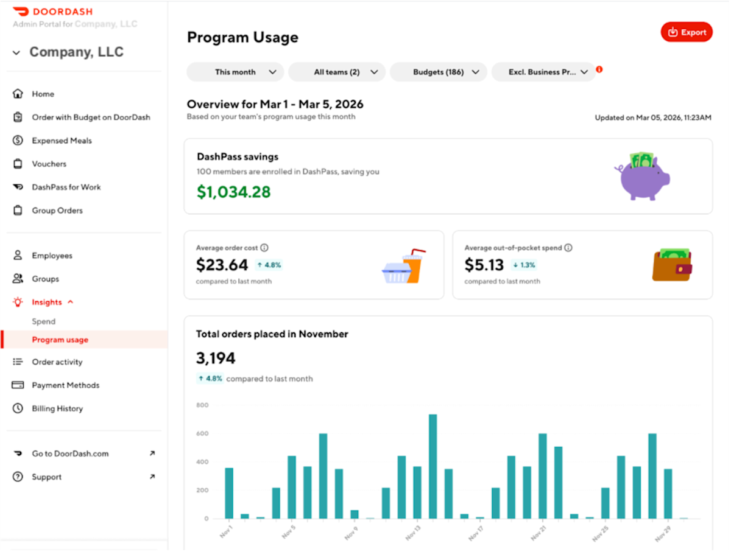Click the Order with Budget clipboard icon
This screenshot has height=560, width=731.
point(18,117)
